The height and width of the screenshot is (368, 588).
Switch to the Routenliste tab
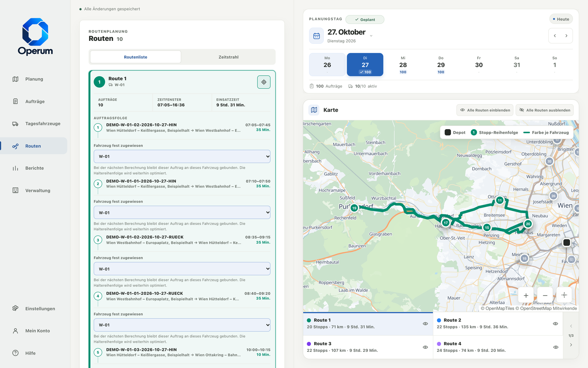(x=136, y=57)
